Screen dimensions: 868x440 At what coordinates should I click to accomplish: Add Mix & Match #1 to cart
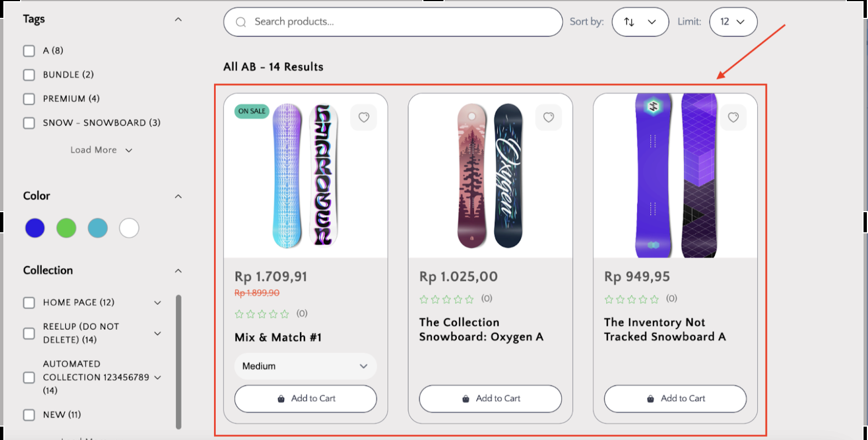coord(305,399)
